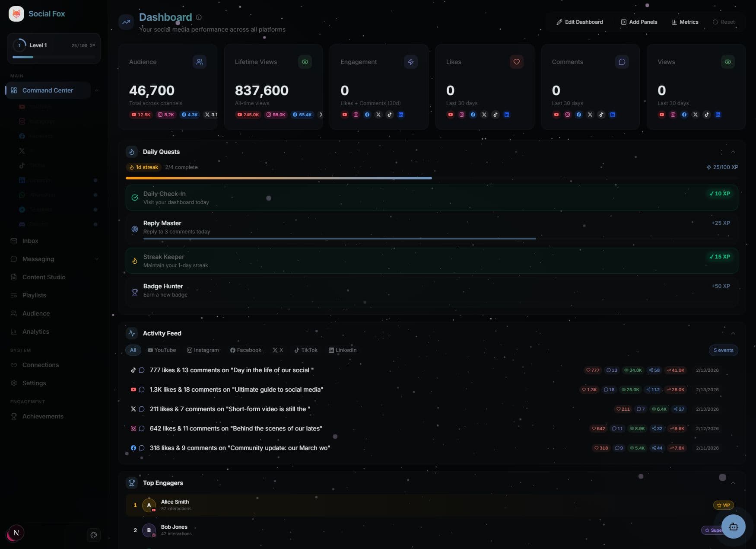756x549 pixels.
Task: Open the chatbot assistant floating button
Action: pyautogui.click(x=734, y=527)
